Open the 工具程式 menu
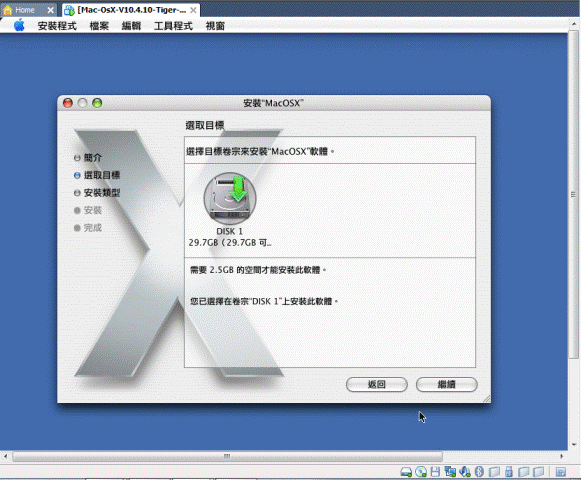 [x=173, y=26]
